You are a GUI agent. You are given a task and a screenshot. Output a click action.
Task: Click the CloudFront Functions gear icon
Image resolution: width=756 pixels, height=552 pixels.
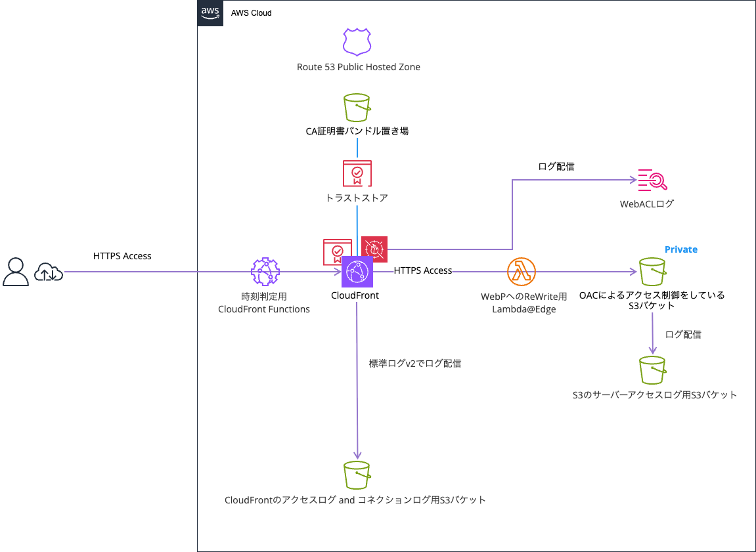pos(265,272)
